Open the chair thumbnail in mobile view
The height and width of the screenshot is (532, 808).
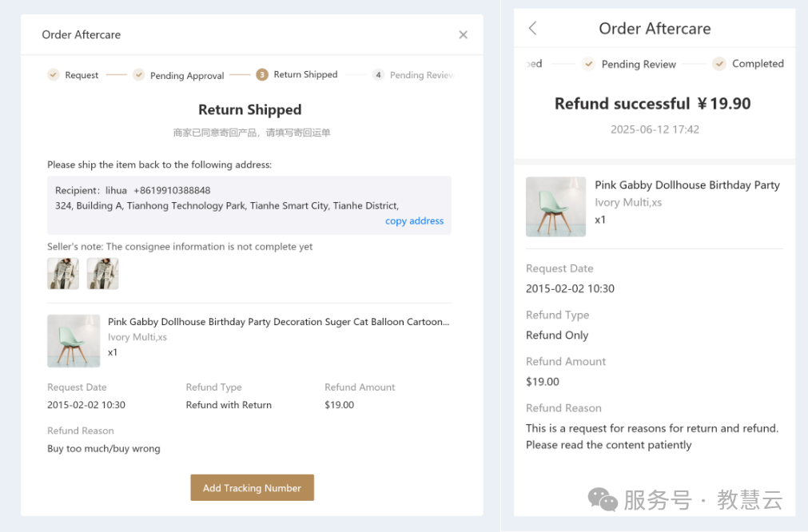click(555, 207)
